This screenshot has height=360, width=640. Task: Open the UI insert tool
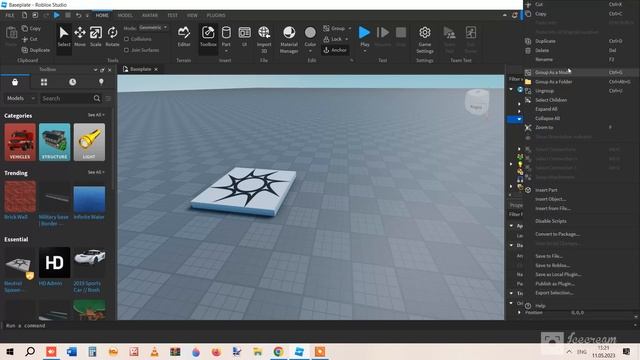[244, 36]
